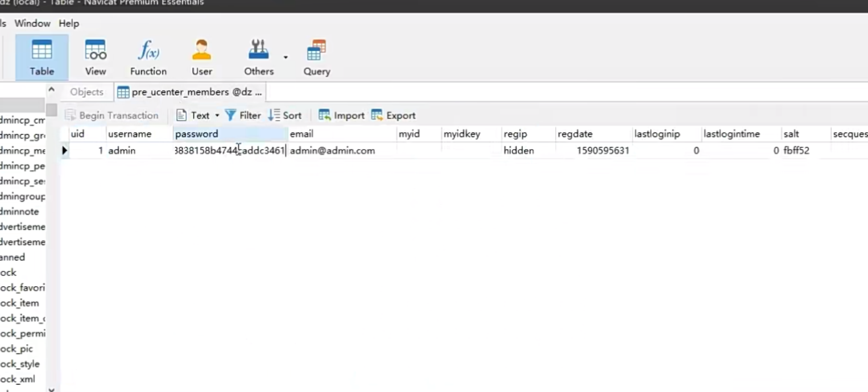Image resolution: width=868 pixels, height=392 pixels.
Task: Click the Import button
Action: coord(341,115)
